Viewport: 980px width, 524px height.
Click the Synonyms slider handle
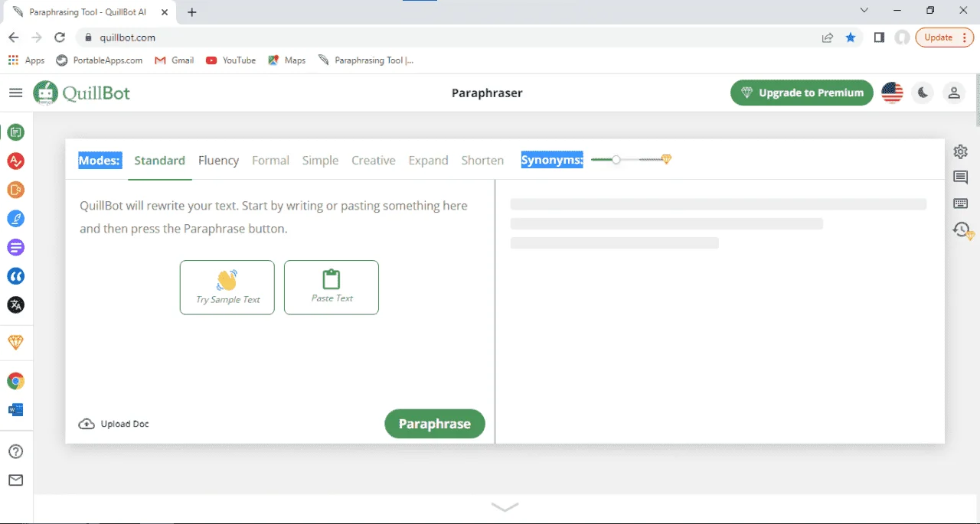pos(616,159)
